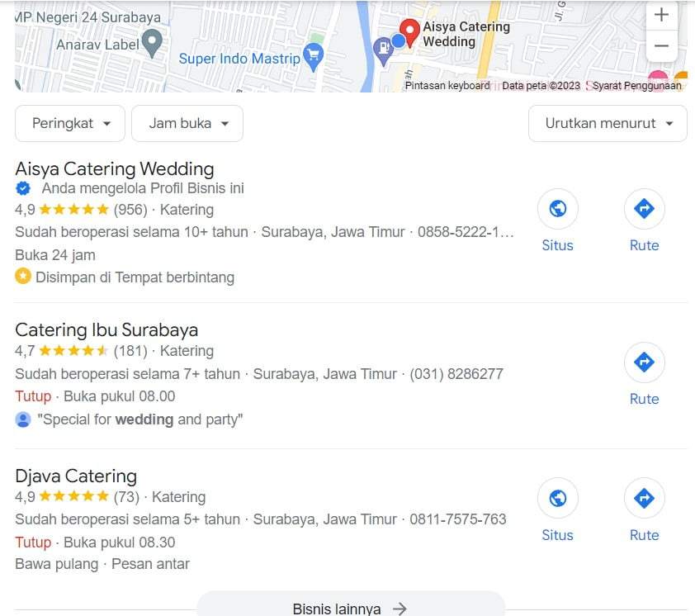The width and height of the screenshot is (695, 616).
Task: Click the gold star next to Disimpan di Tempat berbintang
Action: coord(23,277)
